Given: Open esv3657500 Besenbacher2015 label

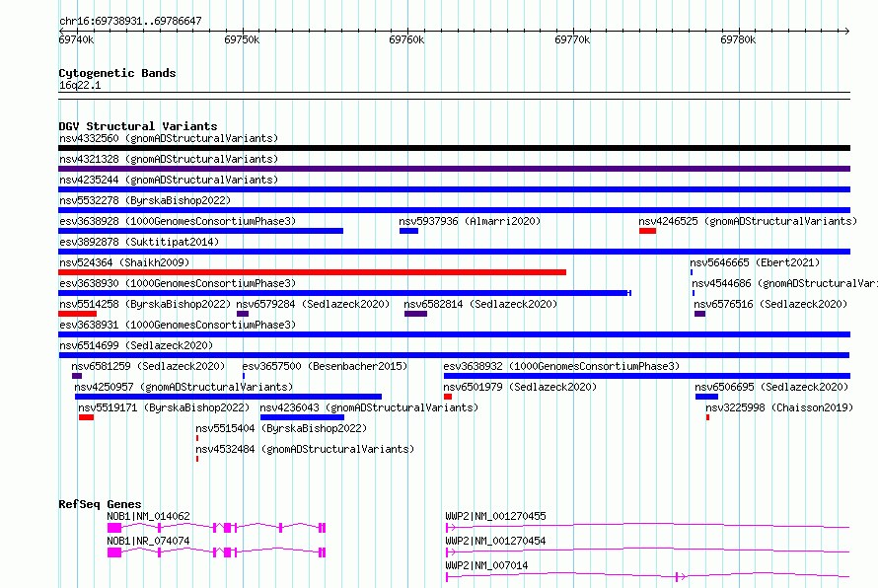Looking at the screenshot, I should [325, 366].
